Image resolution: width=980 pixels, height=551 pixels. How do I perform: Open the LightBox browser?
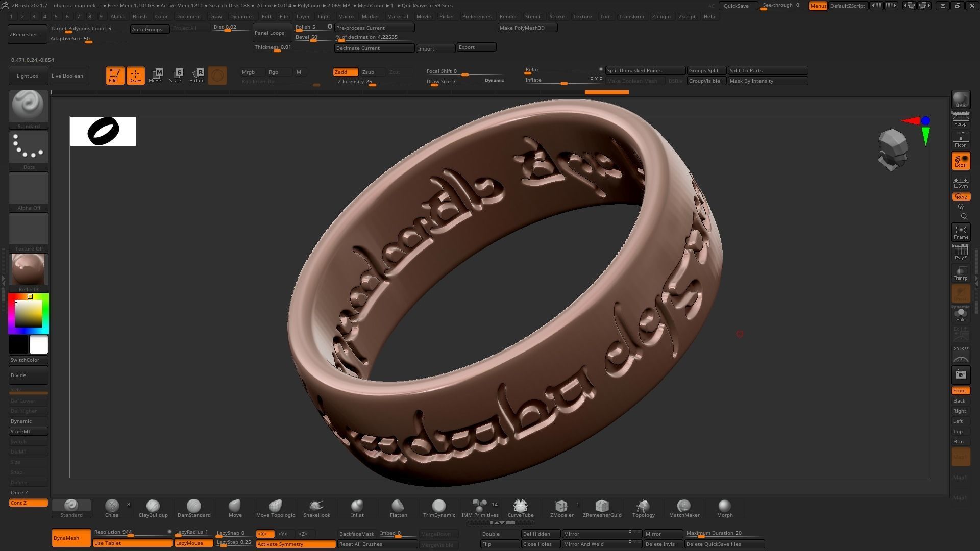click(28, 76)
